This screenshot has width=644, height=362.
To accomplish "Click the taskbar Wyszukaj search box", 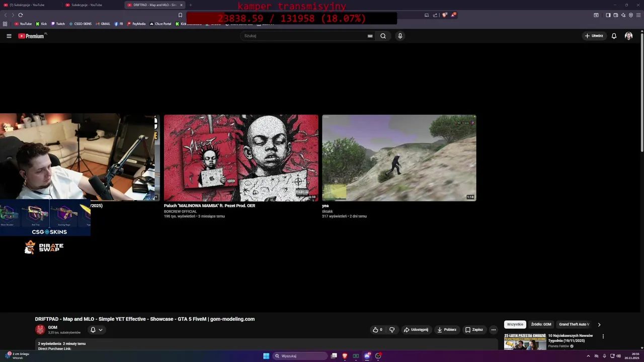I will coord(300,356).
